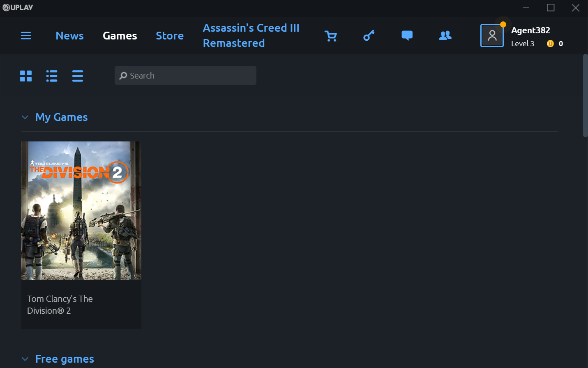The image size is (588, 368).
Task: Go to the News tab
Action: (x=69, y=36)
